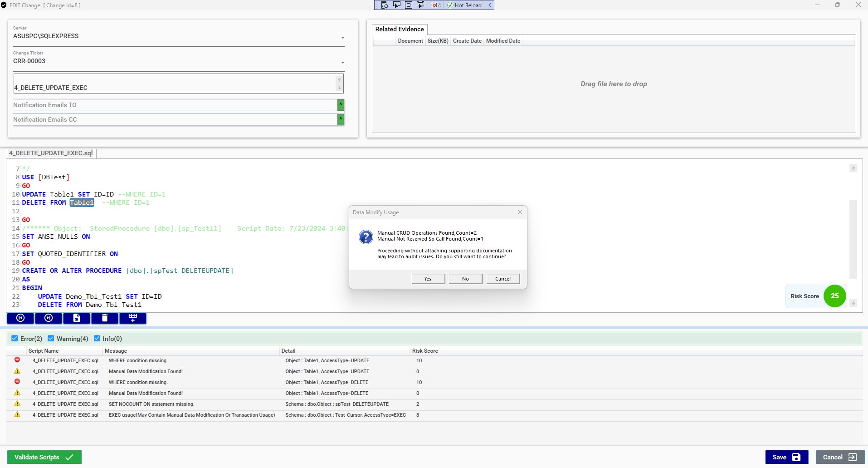
Task: Open Live Visual Tree debug icon
Action: click(385, 5)
